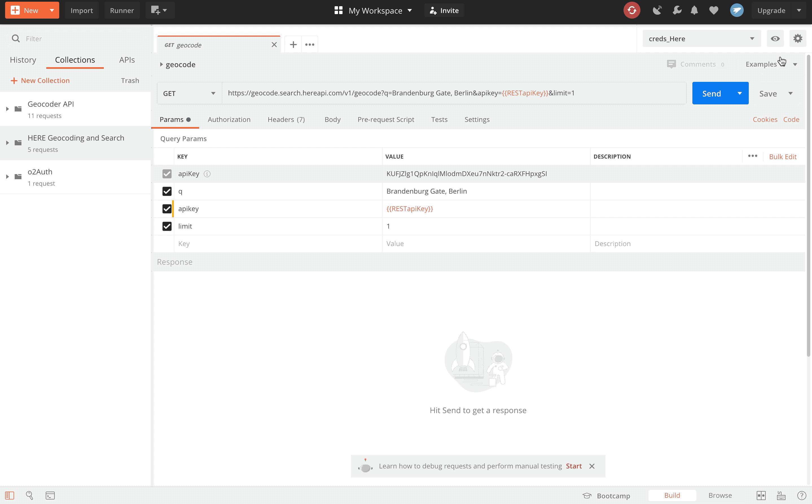The width and height of the screenshot is (812, 504).
Task: Click the sync status icon in the top bar
Action: tap(631, 10)
